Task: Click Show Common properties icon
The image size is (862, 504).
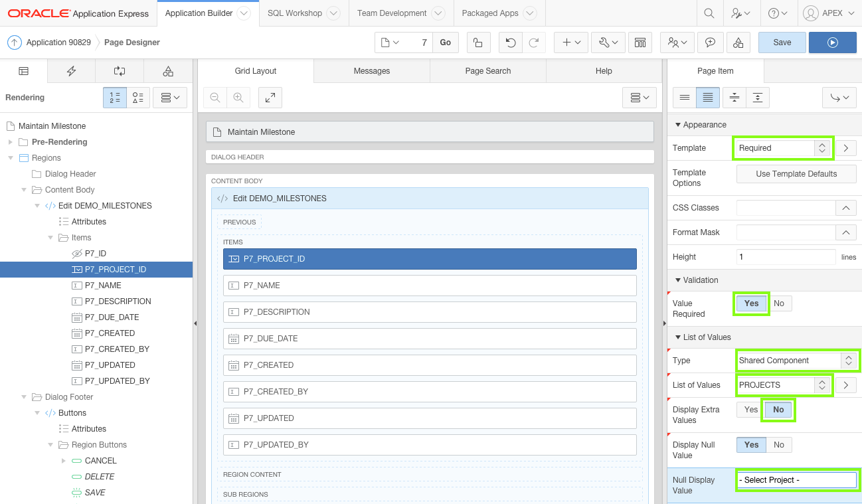Action: click(x=685, y=98)
